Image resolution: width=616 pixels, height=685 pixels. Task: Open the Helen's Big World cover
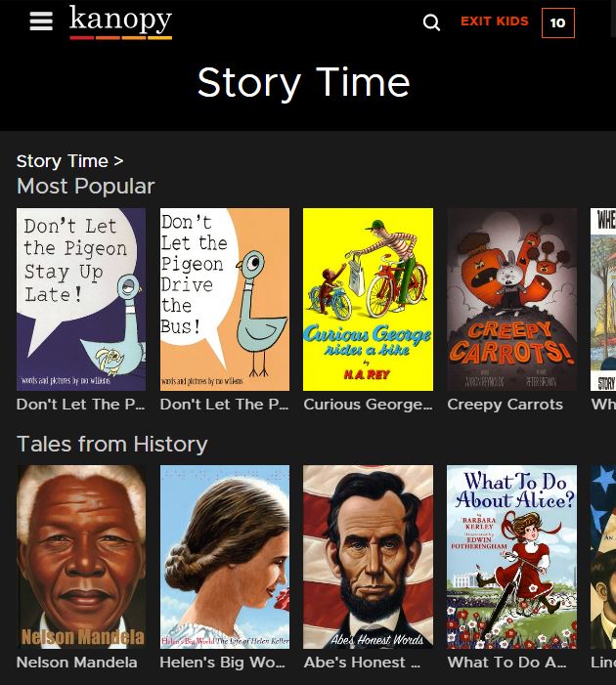click(x=225, y=557)
